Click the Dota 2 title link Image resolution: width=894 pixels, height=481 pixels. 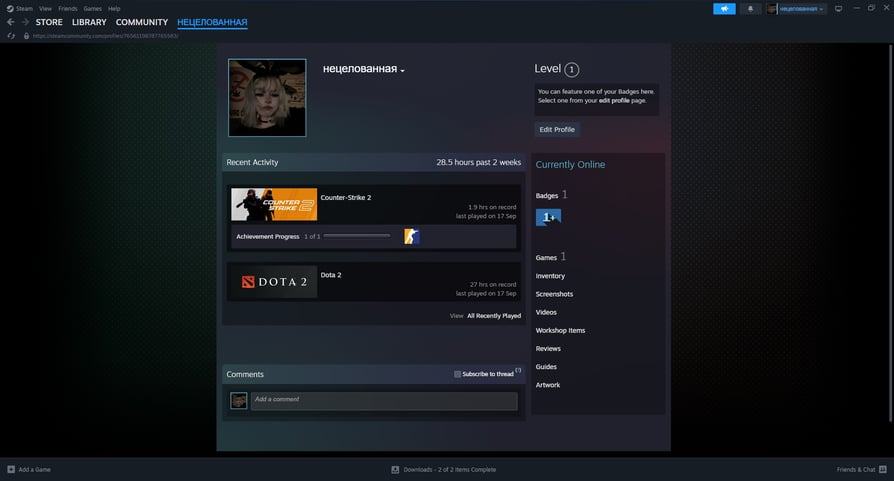pos(331,275)
